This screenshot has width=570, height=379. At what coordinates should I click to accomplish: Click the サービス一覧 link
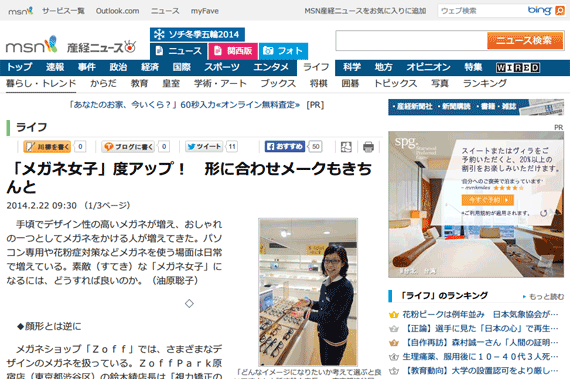(63, 11)
